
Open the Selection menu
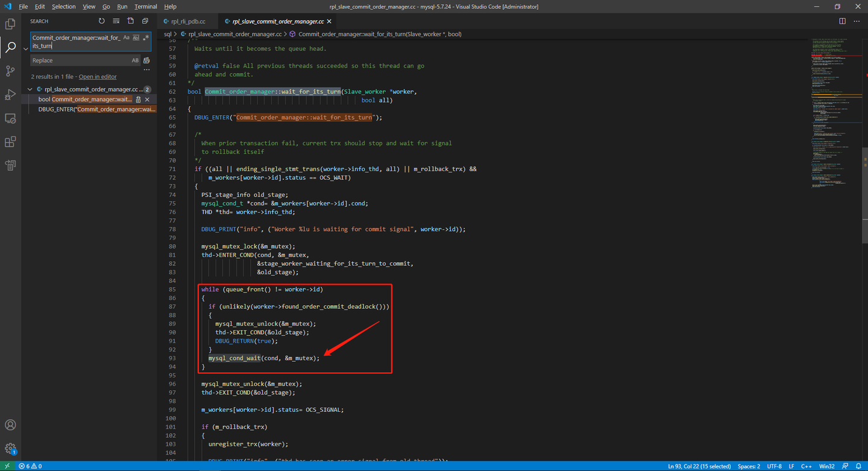[x=64, y=7]
